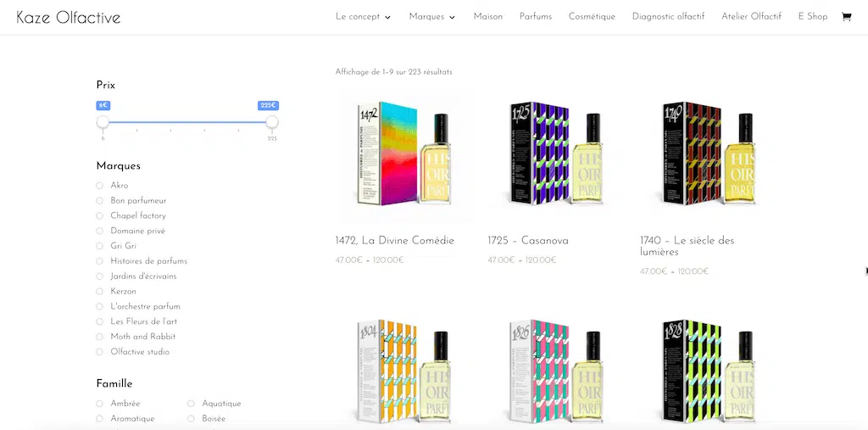Open the Maison menu item
This screenshot has height=430, width=868.
click(x=488, y=17)
